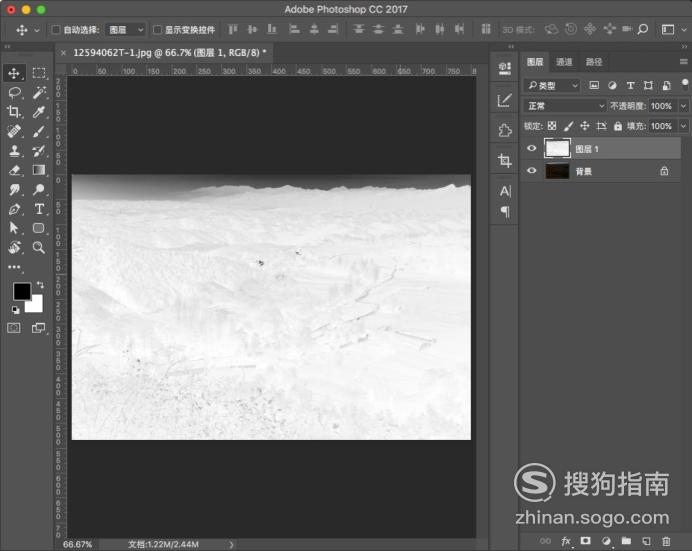Switch to the 通道 tab

564,62
